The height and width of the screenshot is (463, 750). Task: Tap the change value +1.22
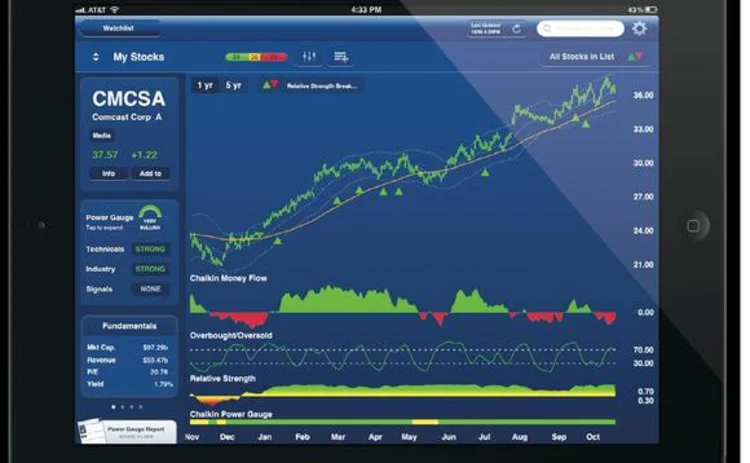[x=144, y=155]
